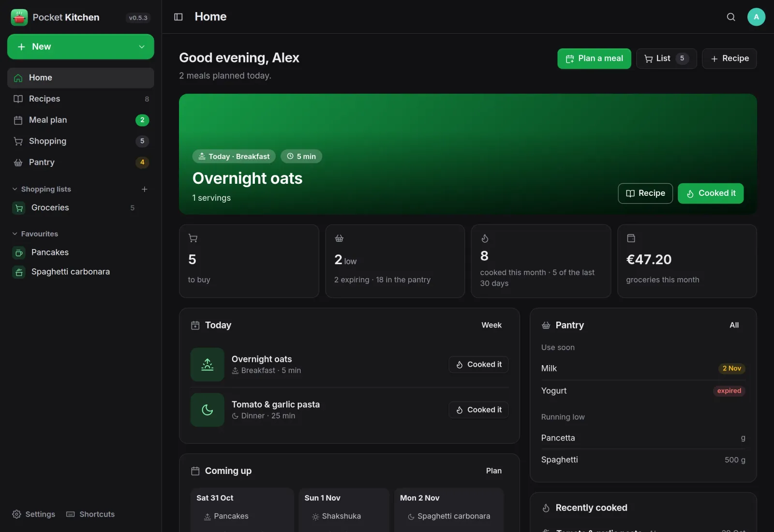The height and width of the screenshot is (532, 774).
Task: Open the user avatar A menu
Action: (756, 17)
